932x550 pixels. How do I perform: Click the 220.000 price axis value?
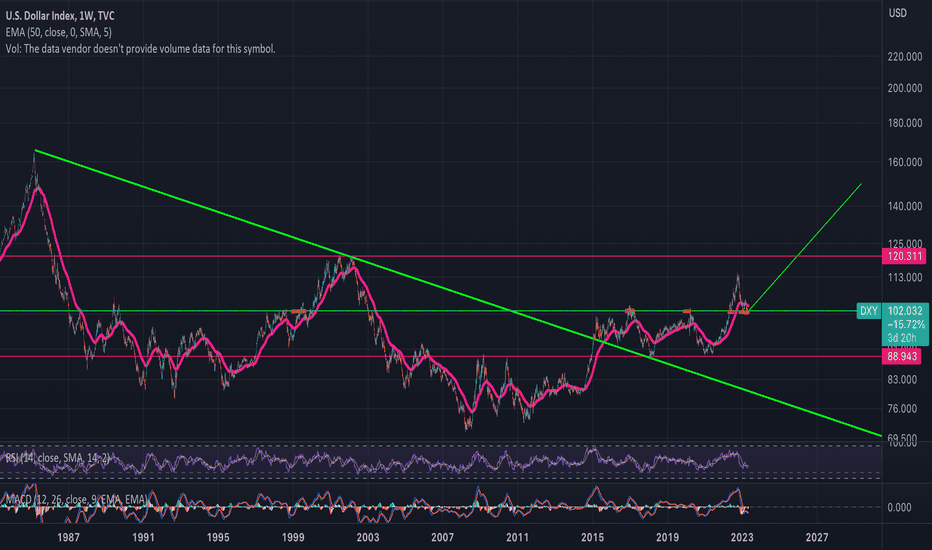coord(905,56)
